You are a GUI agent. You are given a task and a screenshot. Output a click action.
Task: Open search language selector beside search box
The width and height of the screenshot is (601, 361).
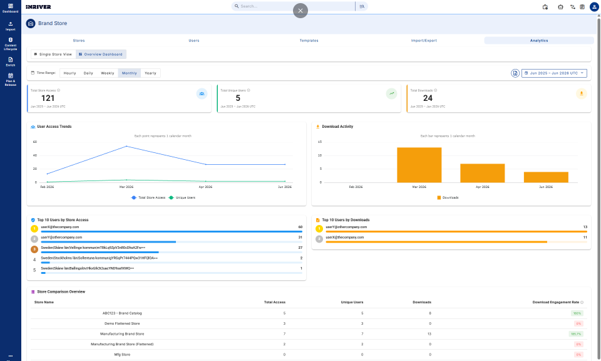[362, 6]
